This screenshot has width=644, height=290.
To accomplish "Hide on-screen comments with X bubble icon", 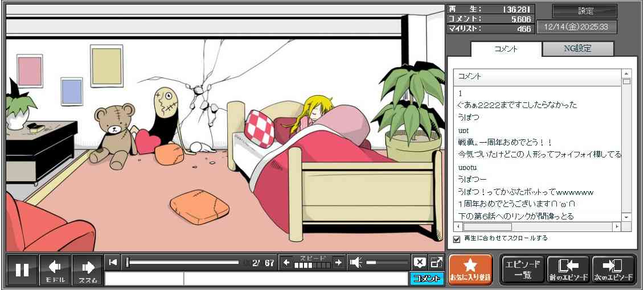I will click(420, 262).
